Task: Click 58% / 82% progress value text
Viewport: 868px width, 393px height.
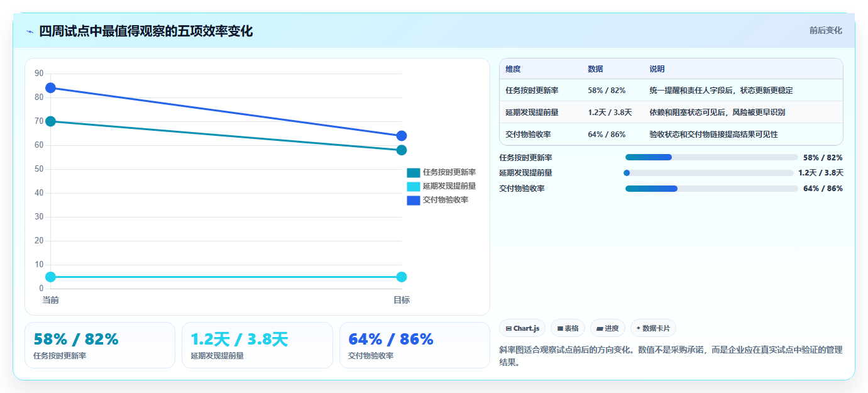Action: point(823,158)
